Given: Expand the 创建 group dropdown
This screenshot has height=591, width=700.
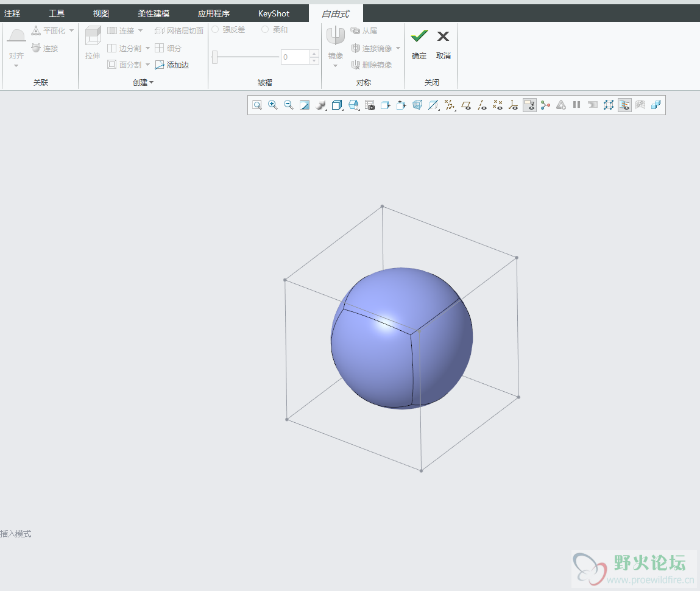Looking at the screenshot, I should (144, 83).
